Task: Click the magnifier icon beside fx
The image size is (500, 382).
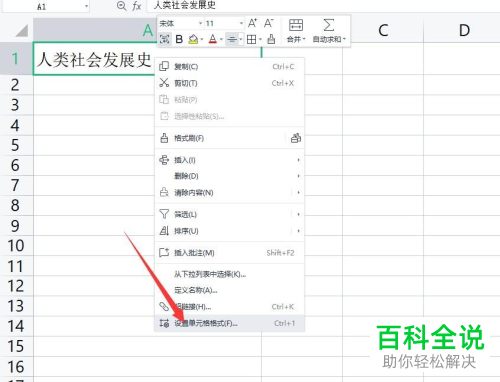Action: coord(122,6)
